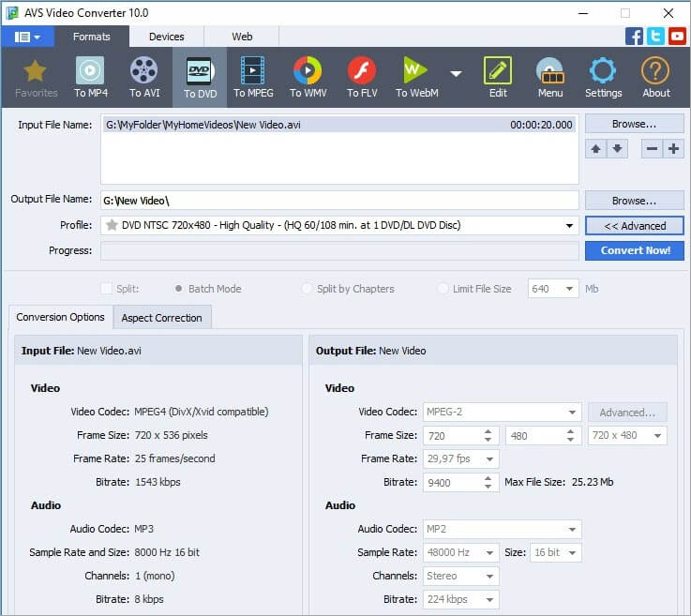This screenshot has width=691, height=616.
Task: Click the conversion Progress bar
Action: pos(339,250)
